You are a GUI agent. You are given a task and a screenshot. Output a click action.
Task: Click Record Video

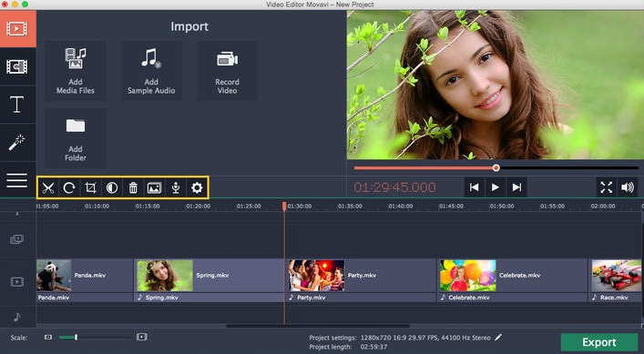(227, 71)
